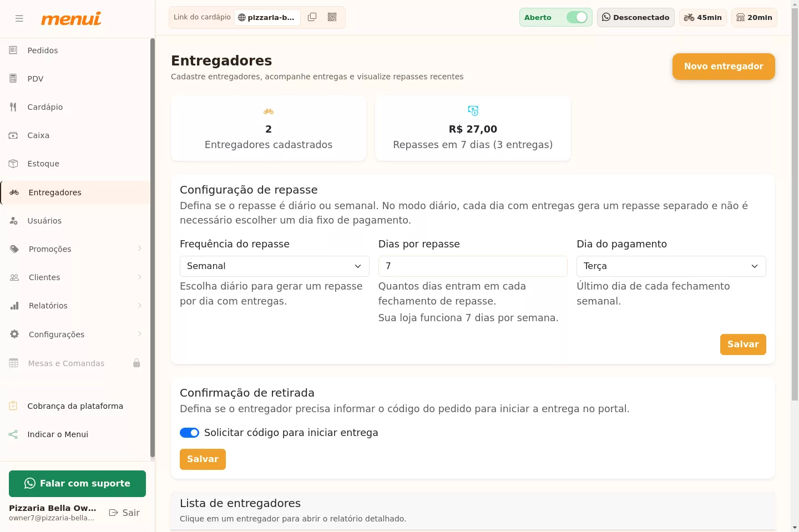Go to PDV menu item
The height and width of the screenshot is (532, 799).
[x=75, y=79]
